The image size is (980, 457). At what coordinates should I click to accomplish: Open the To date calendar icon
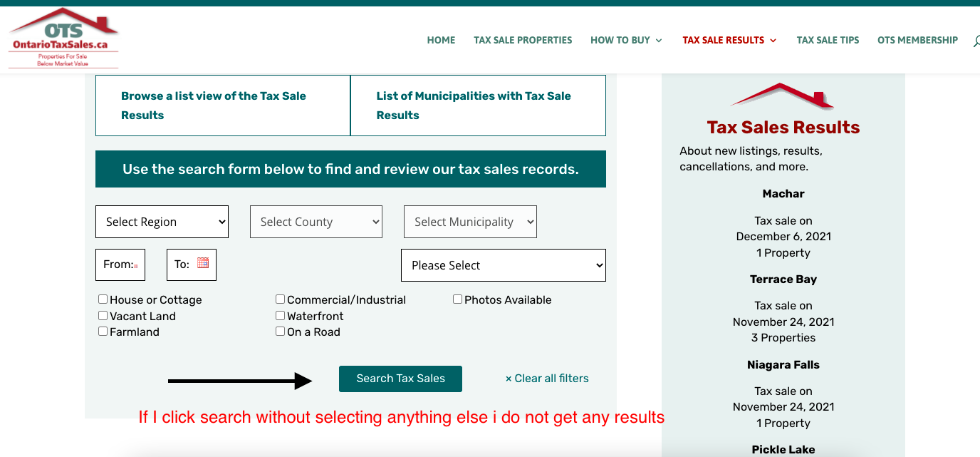click(x=203, y=263)
